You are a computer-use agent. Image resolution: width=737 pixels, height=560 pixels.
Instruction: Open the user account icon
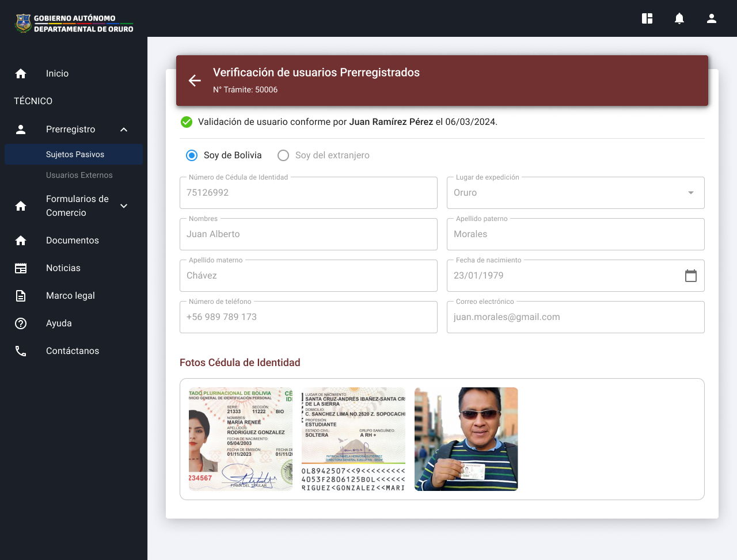[712, 18]
